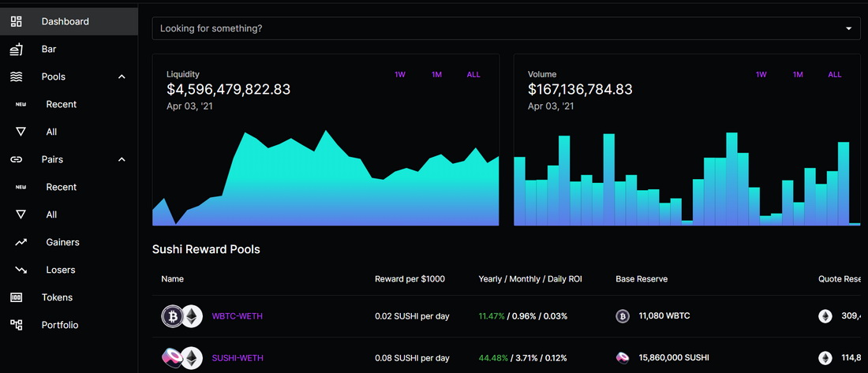The image size is (868, 373).
Task: Click the WBTC-WETH pair token icons
Action: (x=182, y=316)
